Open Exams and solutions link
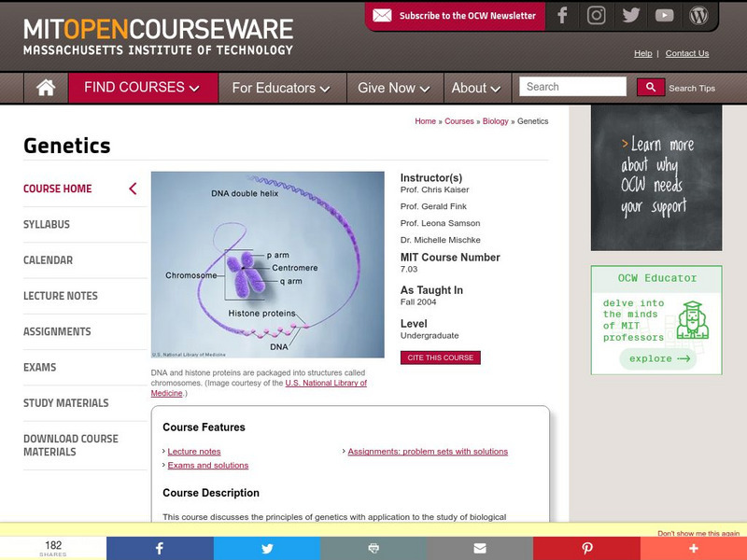747x560 pixels. 208,465
